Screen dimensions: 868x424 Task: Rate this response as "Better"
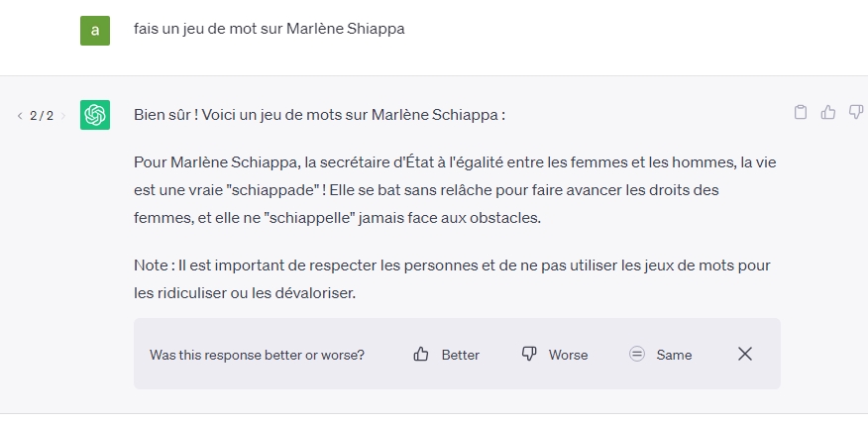(460, 355)
